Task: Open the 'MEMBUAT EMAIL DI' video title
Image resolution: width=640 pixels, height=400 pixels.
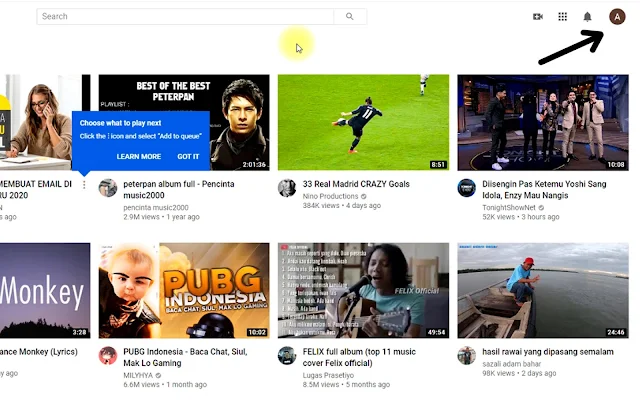Action: [36, 189]
